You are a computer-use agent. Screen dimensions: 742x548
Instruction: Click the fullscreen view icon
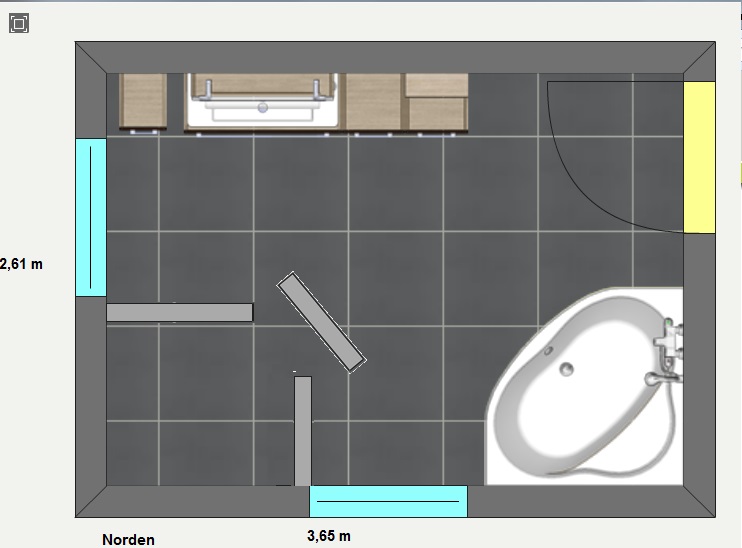click(x=18, y=23)
